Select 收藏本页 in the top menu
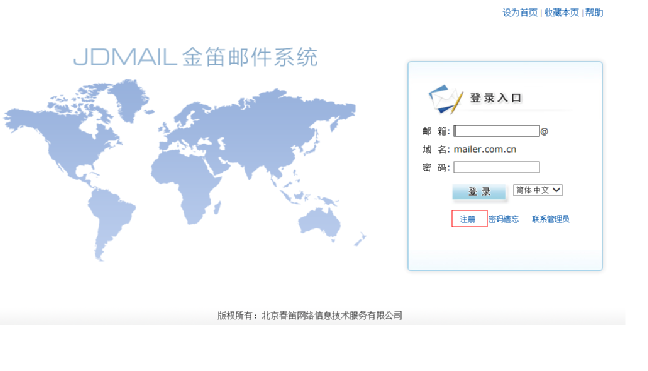 (562, 12)
